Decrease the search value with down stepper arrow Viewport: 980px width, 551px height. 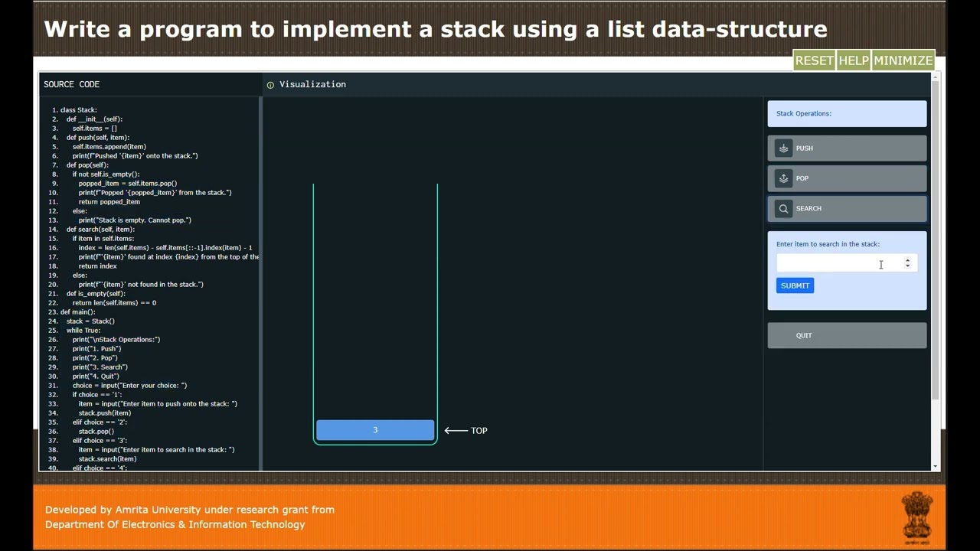[x=908, y=266]
